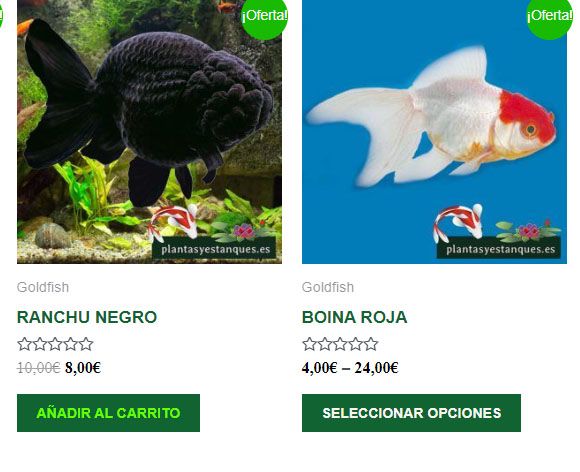Click the first rating star of Boina Roja
580x472 pixels.
(309, 344)
